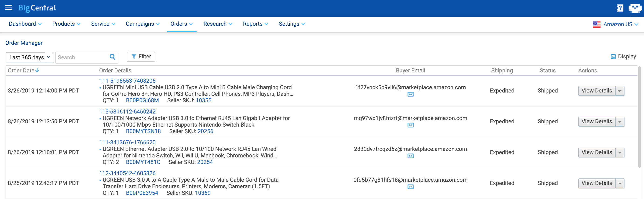Select email 2830dv7trcqzd6z@marketplace.amazon.com
Viewport: 644px width, 199px height.
click(411, 149)
